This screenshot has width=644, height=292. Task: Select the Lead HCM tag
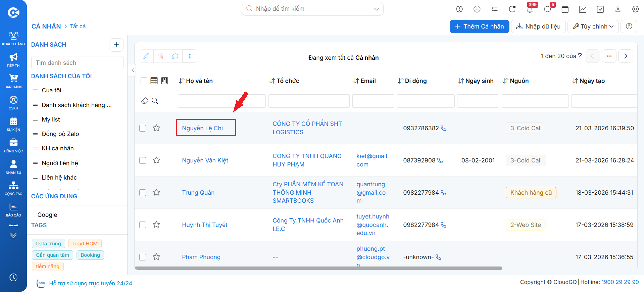pos(85,244)
